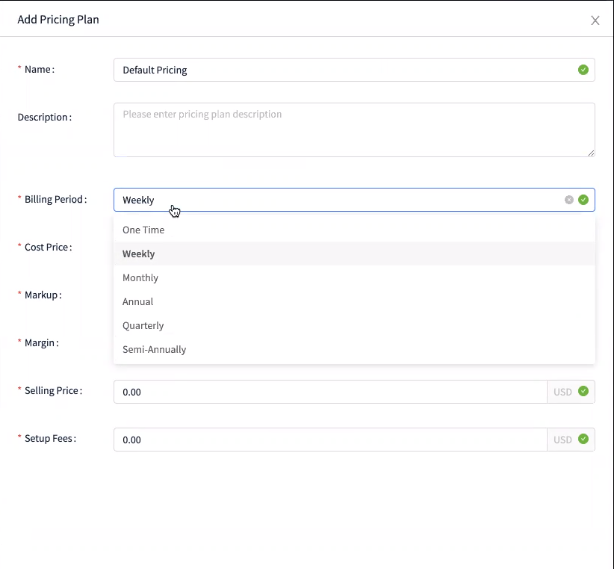Click the Setup Fees green checkmark icon

pyautogui.click(x=583, y=439)
